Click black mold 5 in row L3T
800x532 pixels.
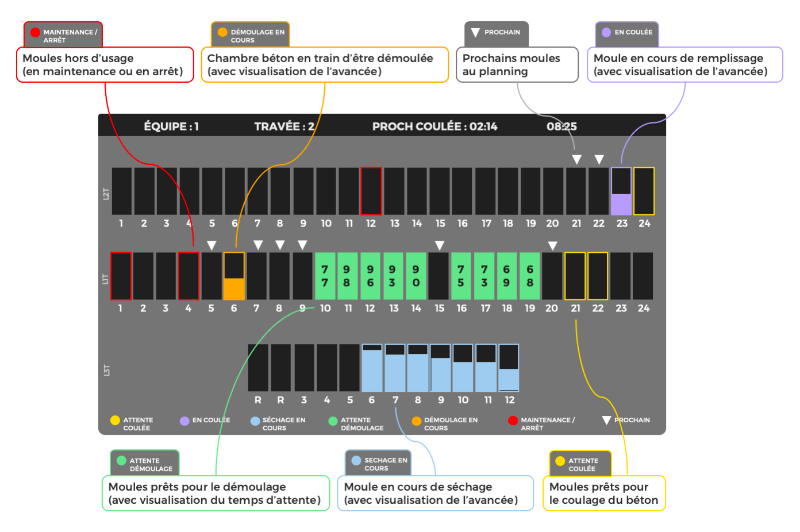[349, 368]
